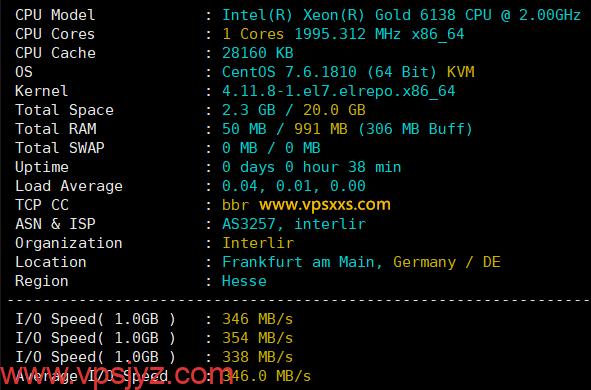Click the Organization value Interlir
The height and width of the screenshot is (390, 591).
click(x=258, y=243)
